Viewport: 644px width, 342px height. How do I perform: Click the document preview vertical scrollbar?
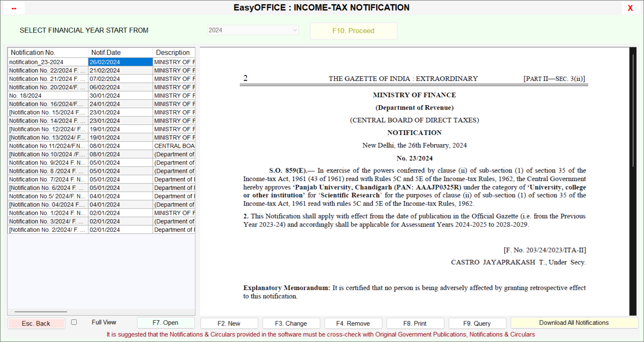pos(633,111)
